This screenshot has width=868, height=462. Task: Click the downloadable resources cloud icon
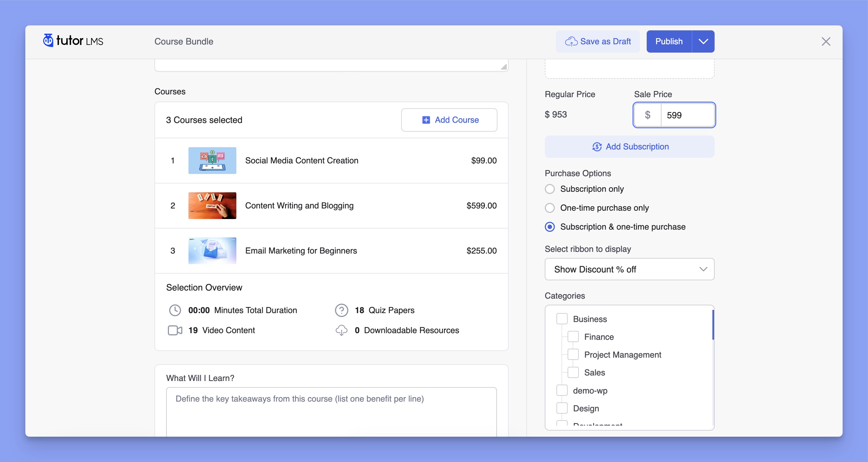pyautogui.click(x=340, y=331)
